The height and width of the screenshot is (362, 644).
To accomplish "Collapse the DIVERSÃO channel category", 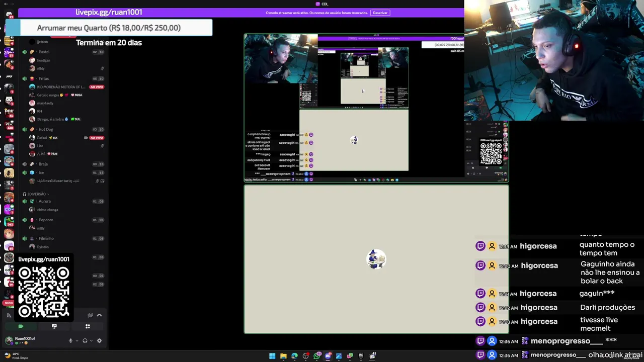I will click(37, 194).
